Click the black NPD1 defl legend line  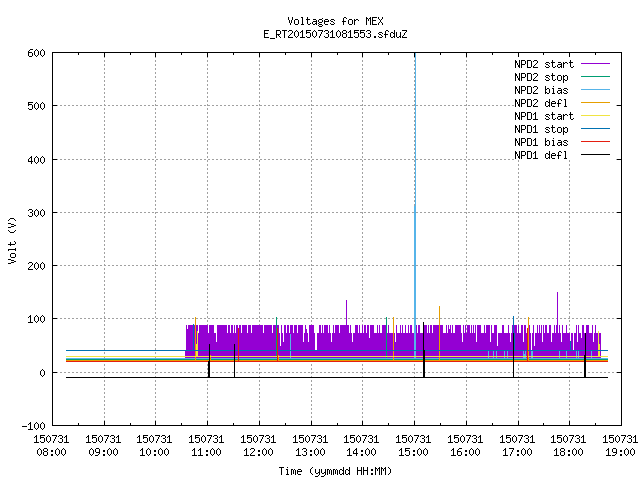(595, 155)
